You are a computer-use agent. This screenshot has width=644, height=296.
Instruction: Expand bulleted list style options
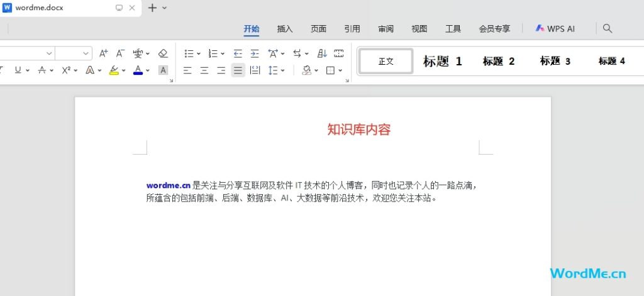click(x=198, y=53)
